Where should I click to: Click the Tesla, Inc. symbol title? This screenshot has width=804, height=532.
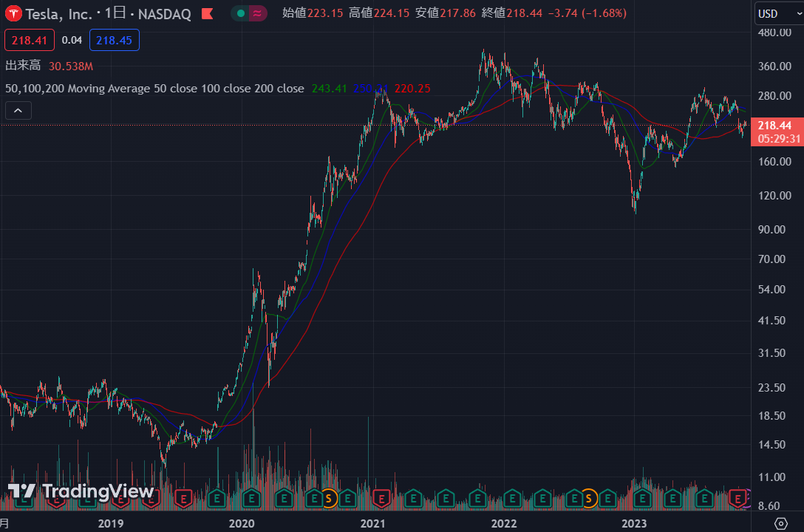[59, 14]
